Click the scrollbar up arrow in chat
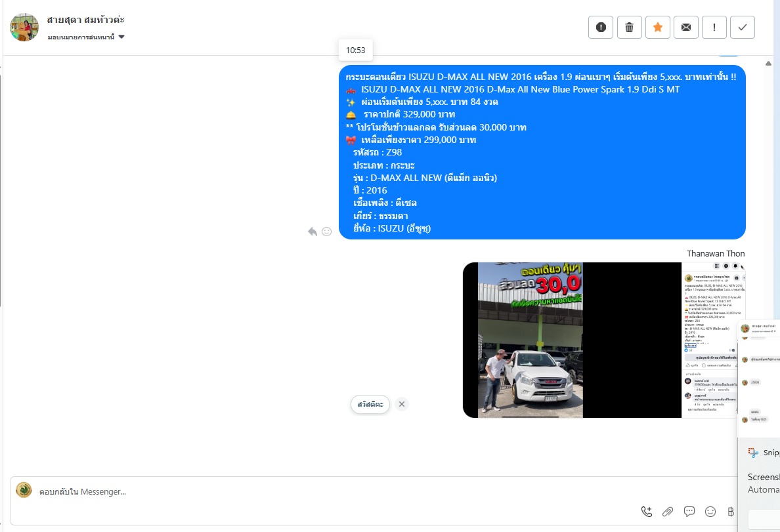Screen dimensions: 780x532 pos(769,63)
